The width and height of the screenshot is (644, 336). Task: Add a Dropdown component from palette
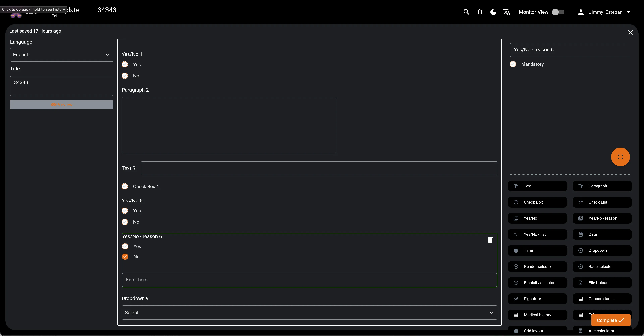(602, 250)
